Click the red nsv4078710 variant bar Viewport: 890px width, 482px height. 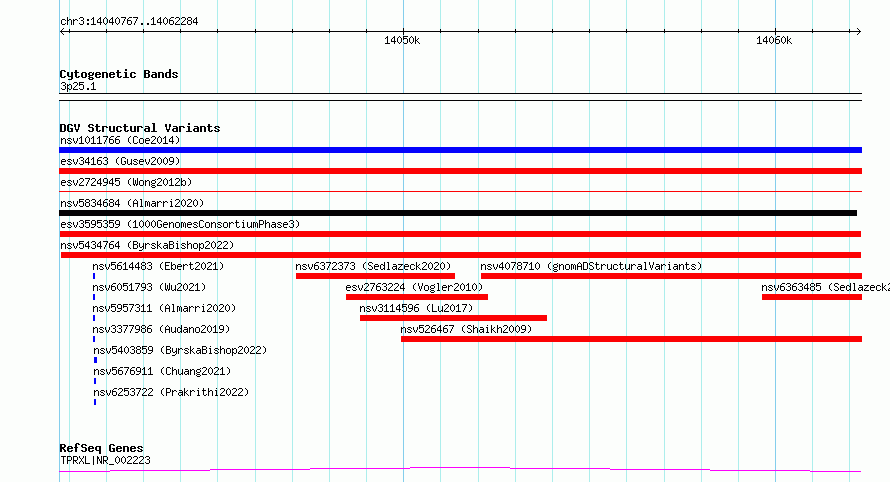(x=671, y=276)
